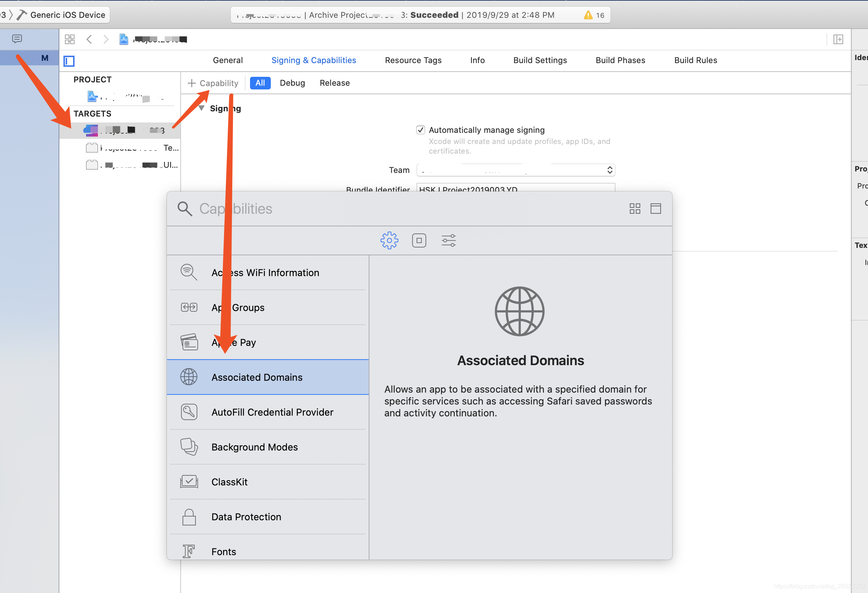This screenshot has width=868, height=593.
Task: Click the ClassKit capability icon
Action: (x=189, y=481)
